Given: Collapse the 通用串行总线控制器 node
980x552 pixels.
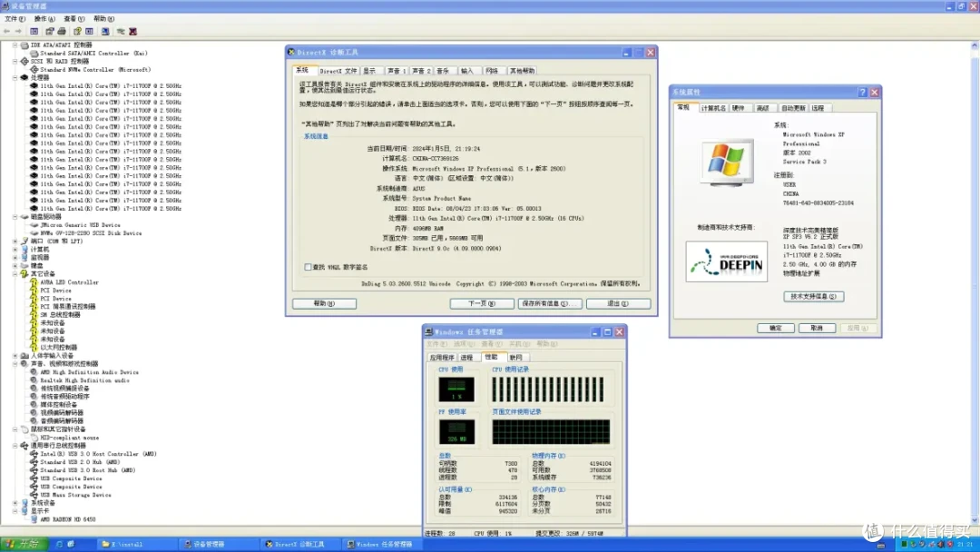Looking at the screenshot, I should click(x=15, y=446).
